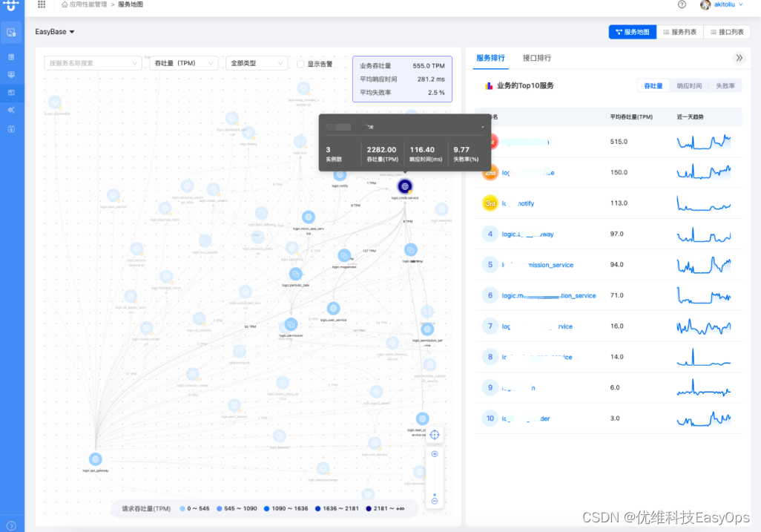Open the 全部类型 type dropdown
This screenshot has height=532, width=761.
pos(257,63)
